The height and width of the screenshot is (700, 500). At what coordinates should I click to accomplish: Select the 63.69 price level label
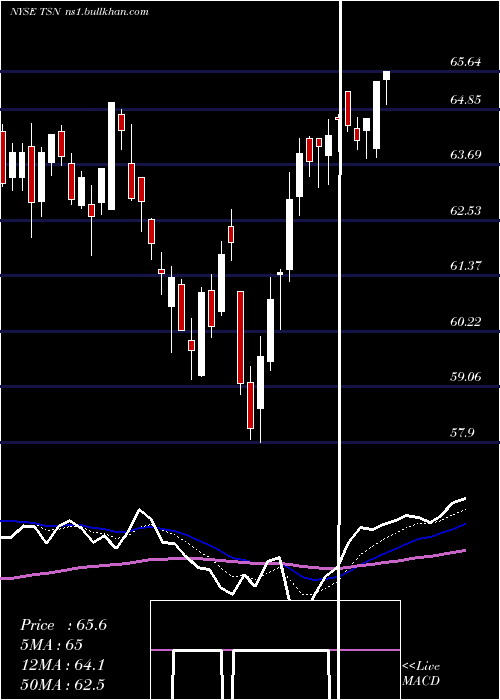click(466, 155)
